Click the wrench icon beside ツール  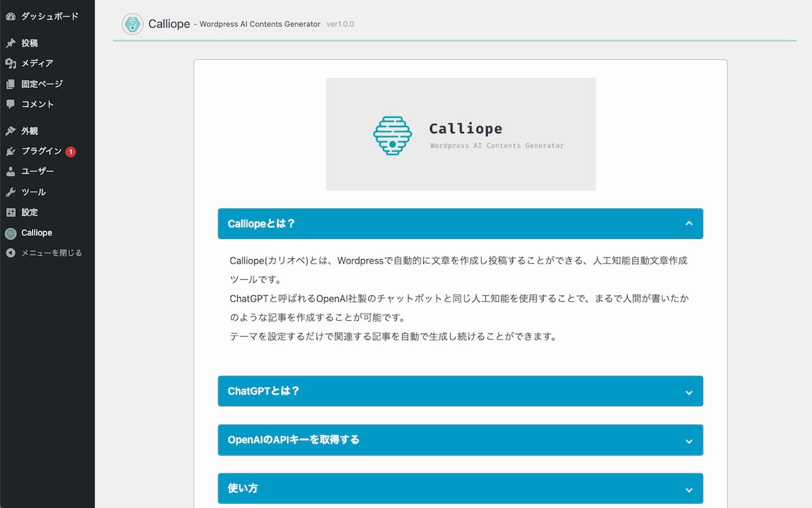(x=11, y=192)
